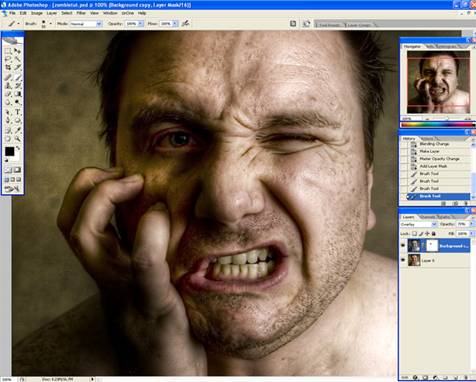Image resolution: width=476 pixels, height=382 pixels.
Task: Toggle the lock transparent pixels checkbox
Action: pos(414,234)
